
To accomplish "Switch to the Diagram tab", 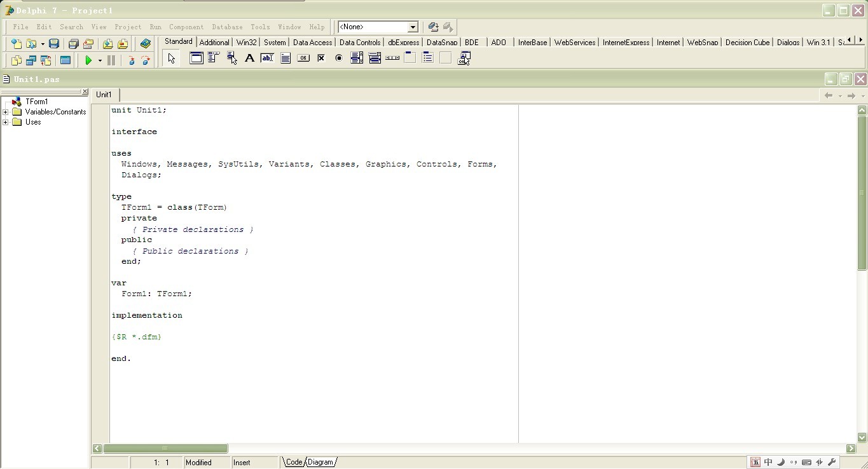I will coord(320,462).
